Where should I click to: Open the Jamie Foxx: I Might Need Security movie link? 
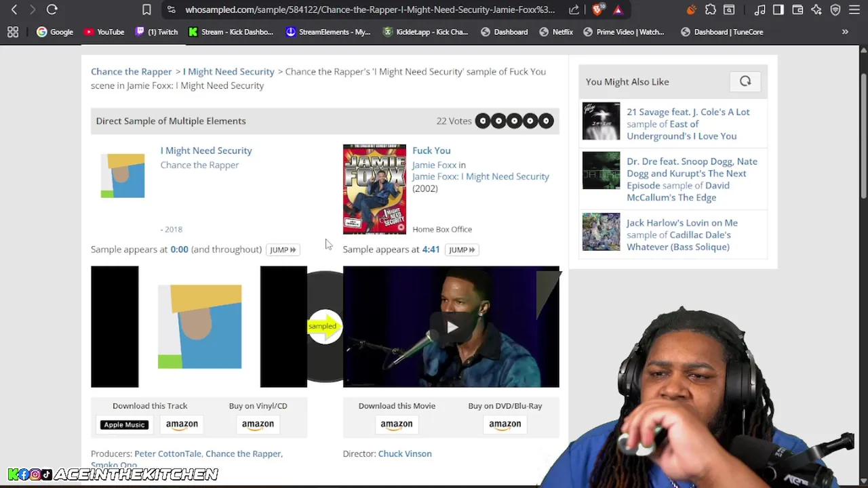click(481, 176)
